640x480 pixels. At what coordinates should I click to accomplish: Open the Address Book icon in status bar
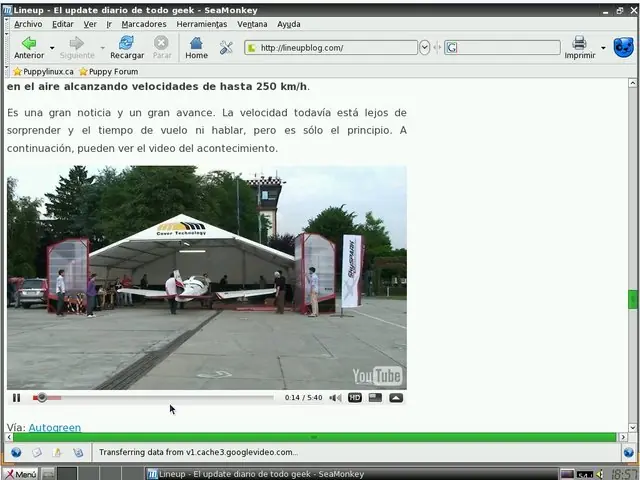pyautogui.click(x=78, y=452)
